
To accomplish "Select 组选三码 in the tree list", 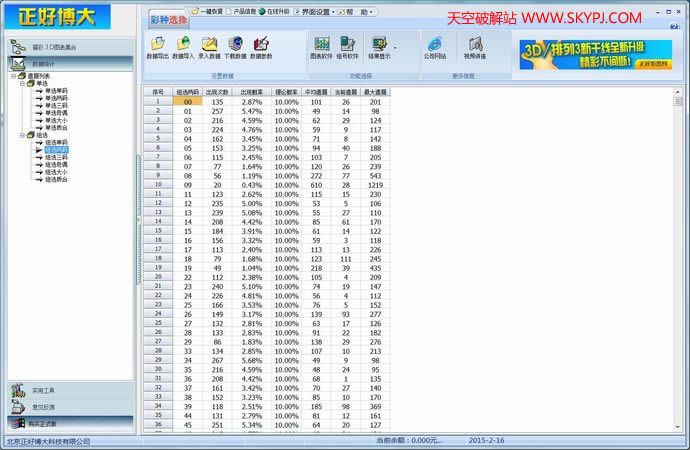I will click(x=56, y=157).
